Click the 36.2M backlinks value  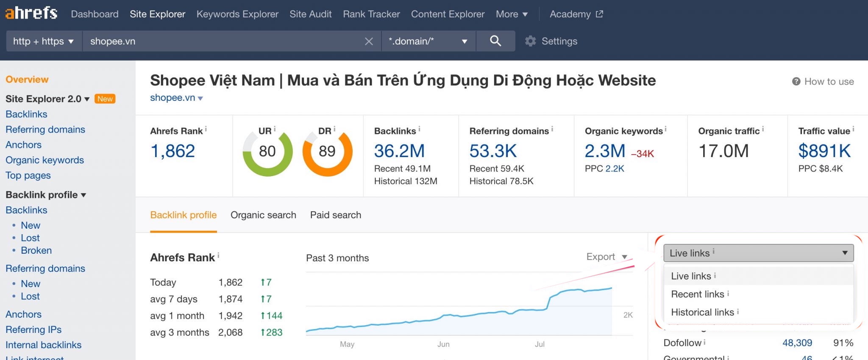[399, 151]
